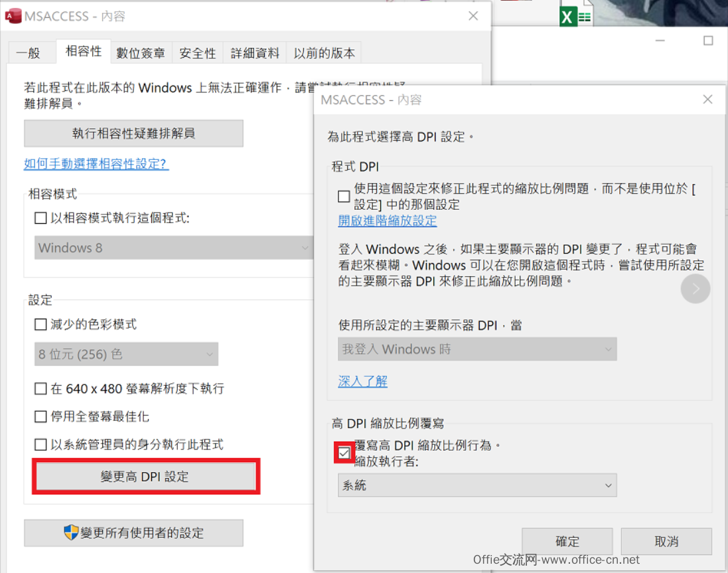
Task: Expand the 系統 scaling dropdown
Action: tap(477, 485)
